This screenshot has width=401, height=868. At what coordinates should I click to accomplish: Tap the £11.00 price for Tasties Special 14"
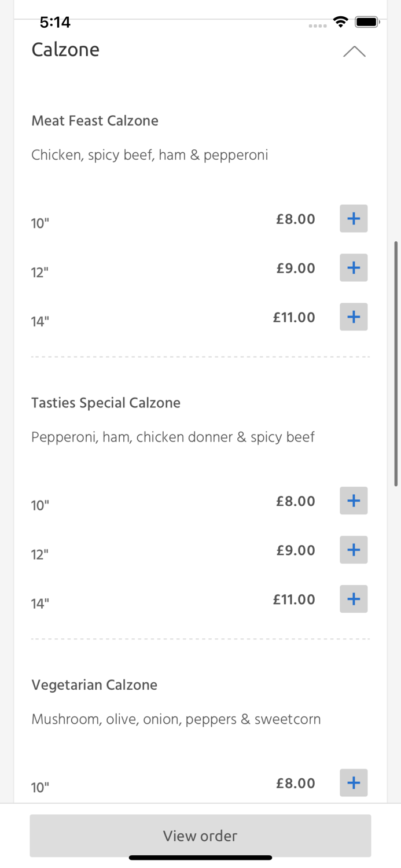click(294, 599)
